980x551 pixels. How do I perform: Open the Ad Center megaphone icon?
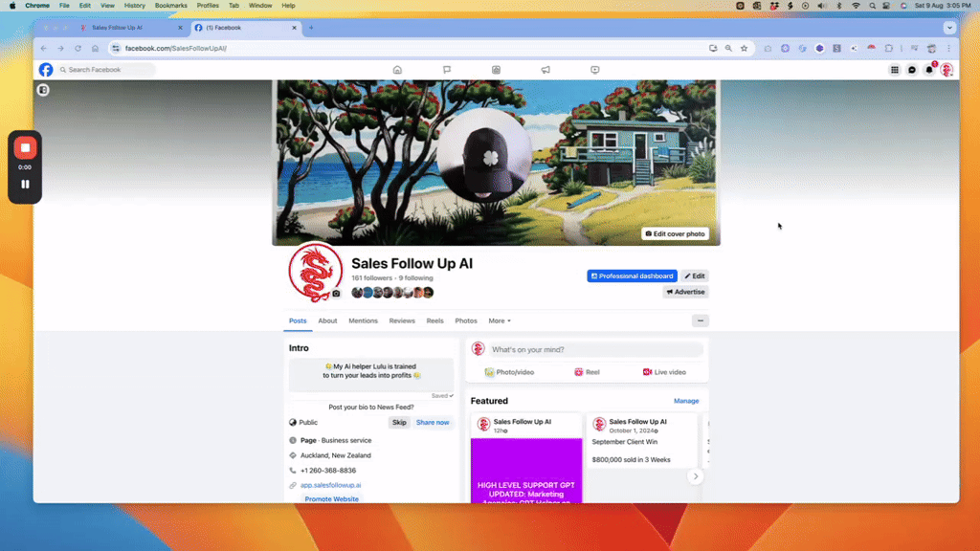[546, 70]
